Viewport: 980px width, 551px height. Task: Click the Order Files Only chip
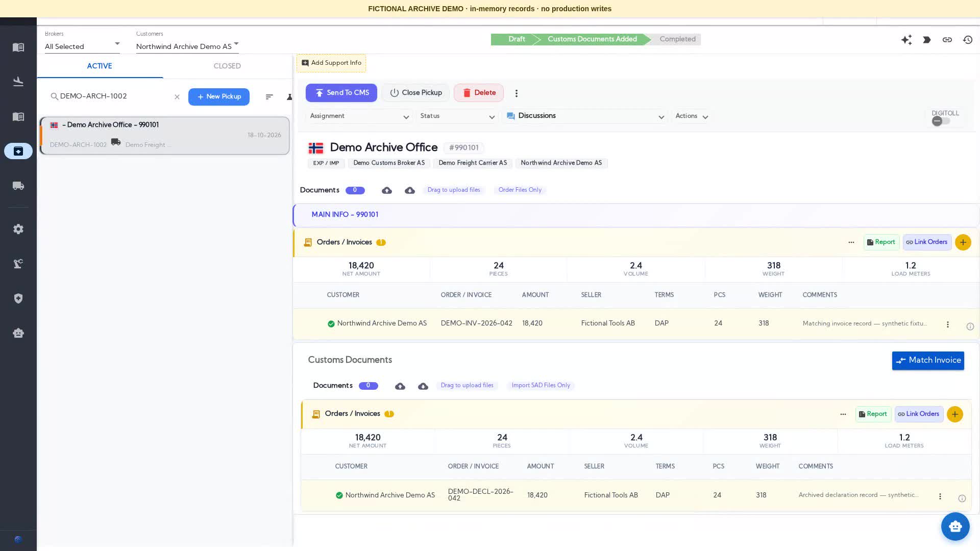click(520, 190)
